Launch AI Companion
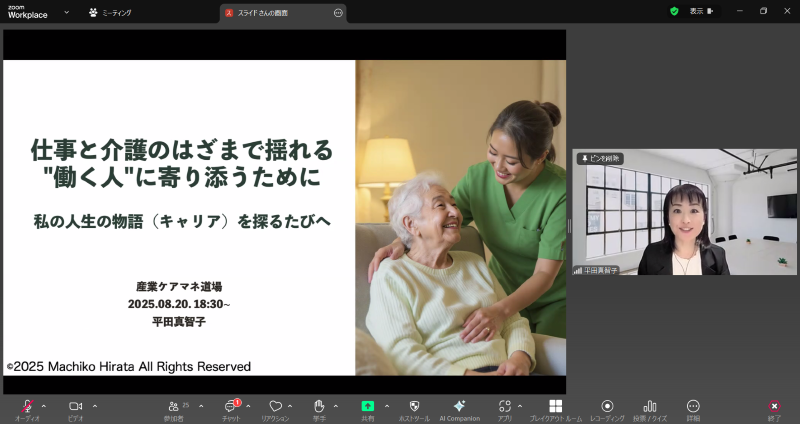The width and height of the screenshot is (800, 424). pos(459,406)
